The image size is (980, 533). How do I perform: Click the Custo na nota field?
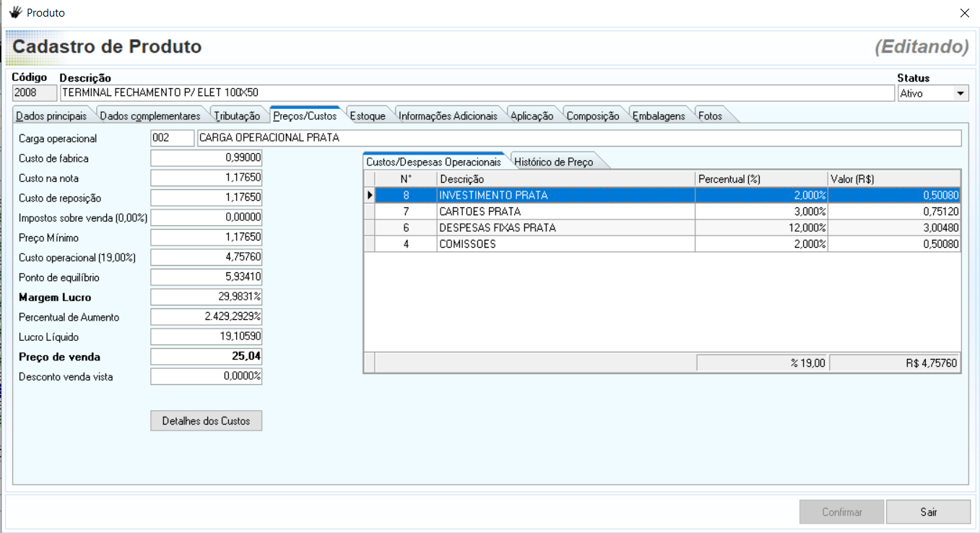tap(207, 178)
